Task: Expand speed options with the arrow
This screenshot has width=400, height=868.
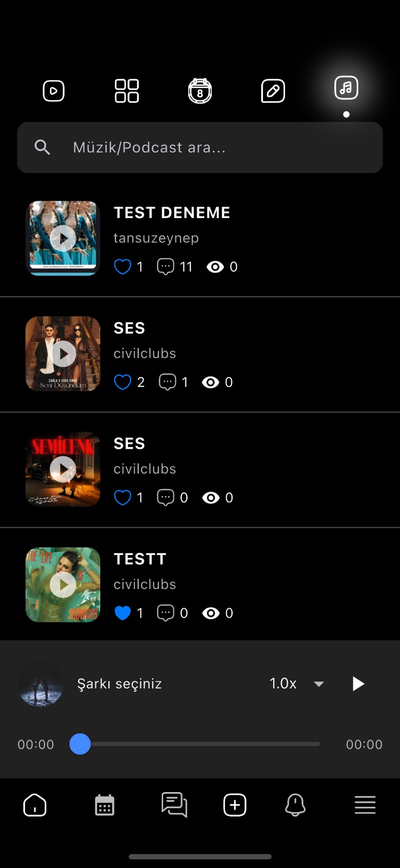Action: [319, 684]
